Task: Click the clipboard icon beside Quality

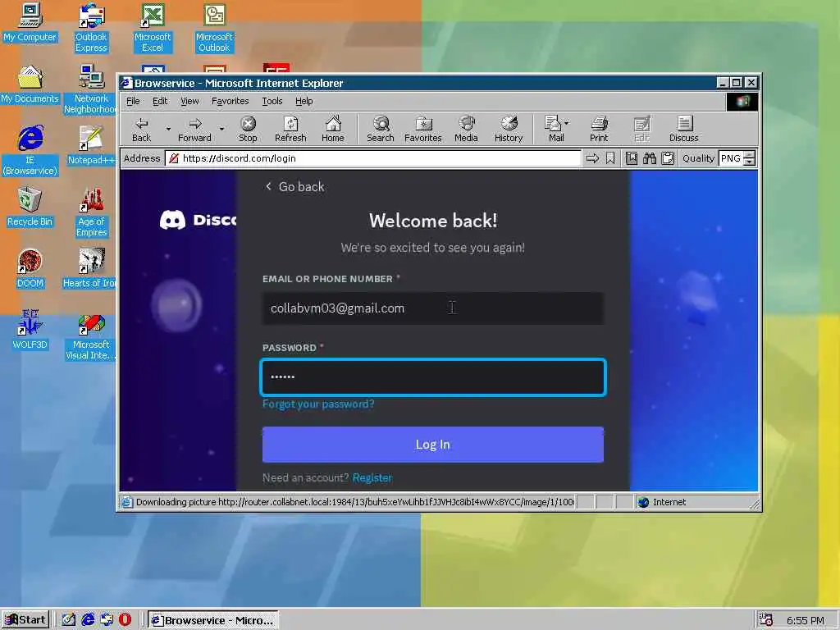Action: (668, 158)
